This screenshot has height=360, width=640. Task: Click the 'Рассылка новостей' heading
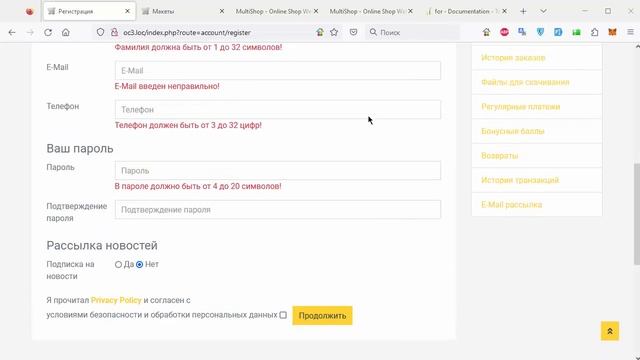click(x=102, y=245)
